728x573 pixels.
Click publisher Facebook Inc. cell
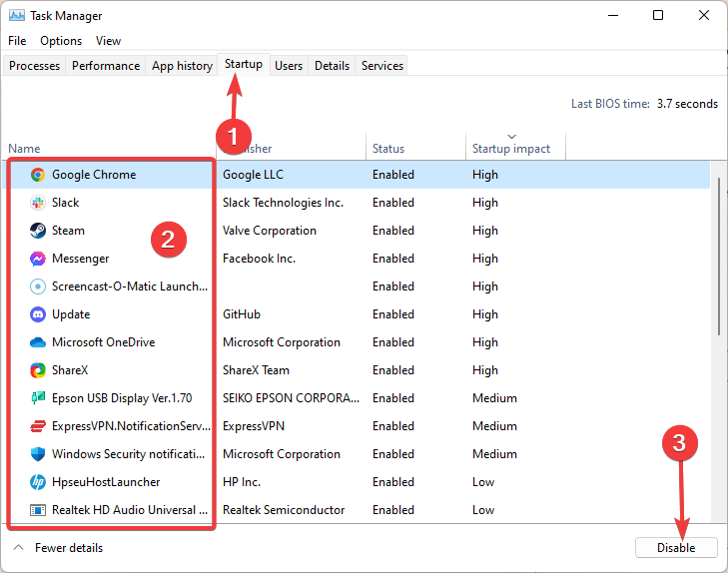[259, 259]
